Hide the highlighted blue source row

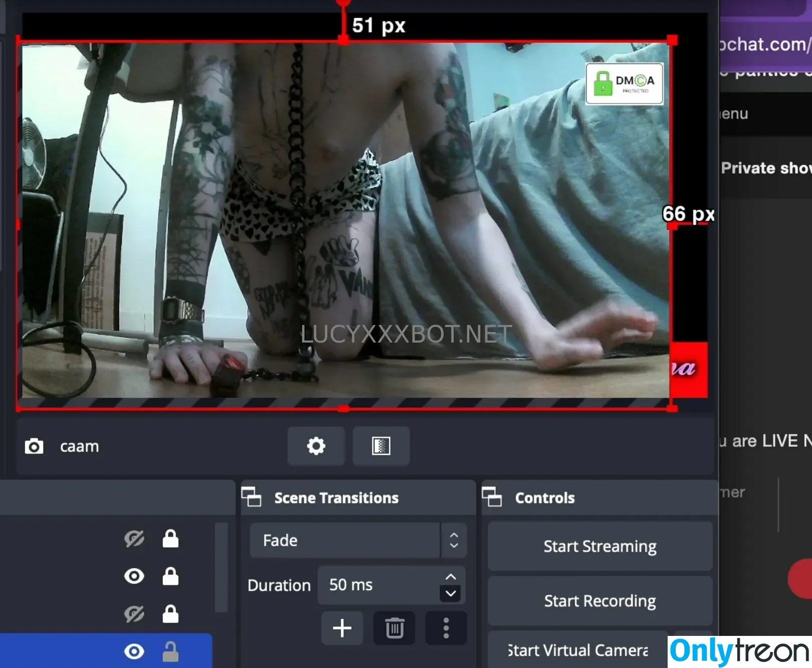tap(134, 651)
